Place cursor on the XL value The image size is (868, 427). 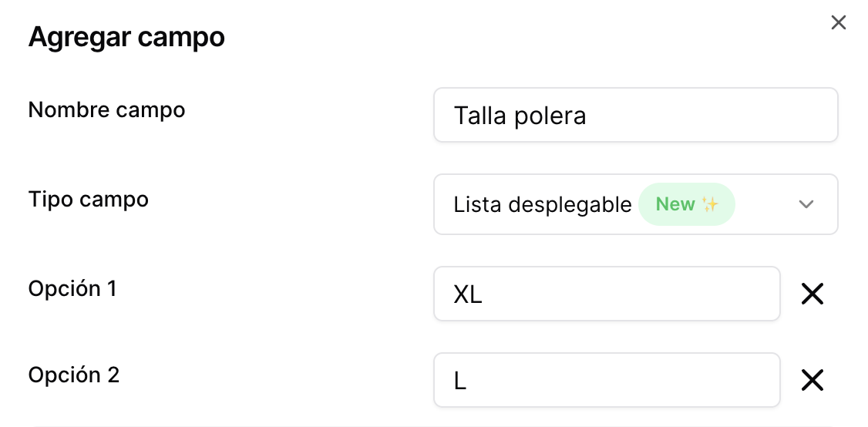point(468,294)
